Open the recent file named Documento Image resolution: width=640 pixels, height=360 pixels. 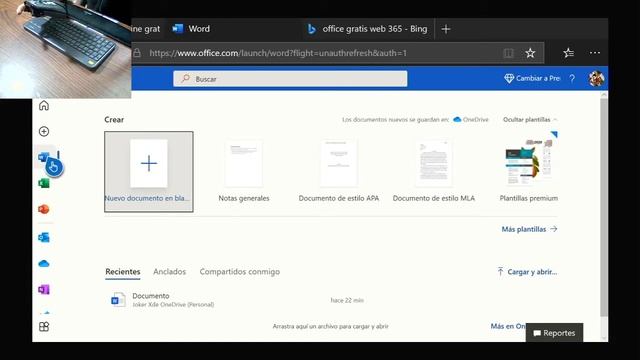point(151,296)
